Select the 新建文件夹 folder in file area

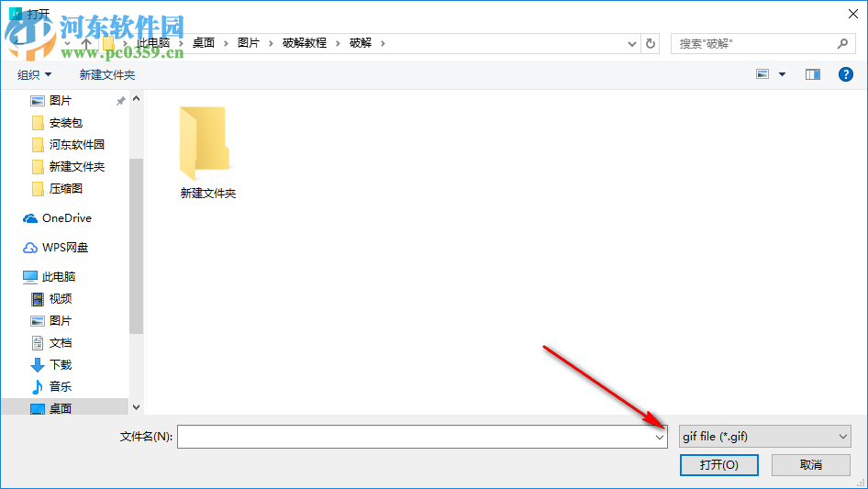point(207,152)
